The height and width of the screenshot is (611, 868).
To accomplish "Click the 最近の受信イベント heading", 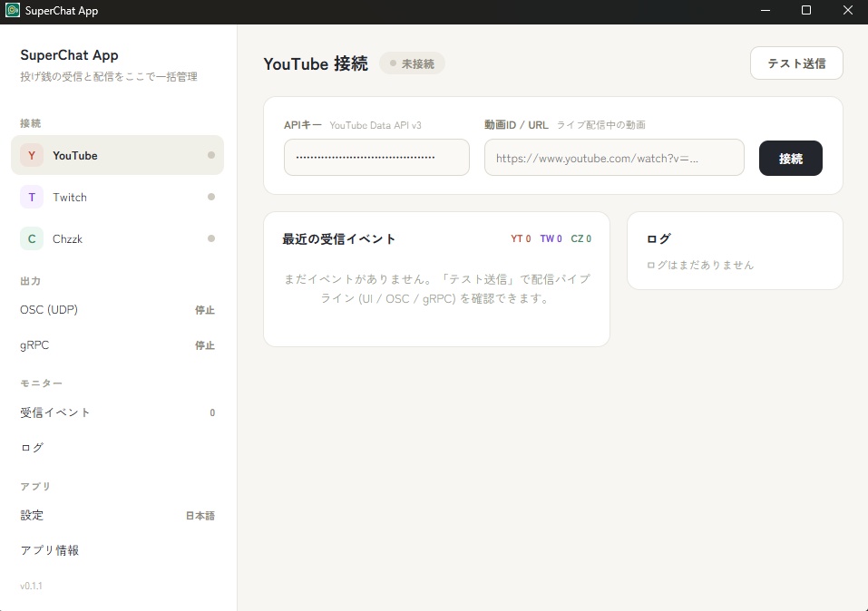I will [x=339, y=239].
